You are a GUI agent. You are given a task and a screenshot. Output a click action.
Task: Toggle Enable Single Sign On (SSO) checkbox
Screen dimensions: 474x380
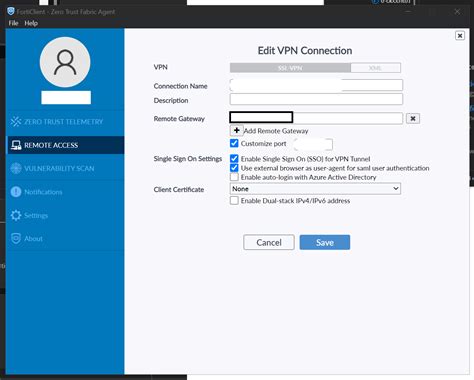234,159
